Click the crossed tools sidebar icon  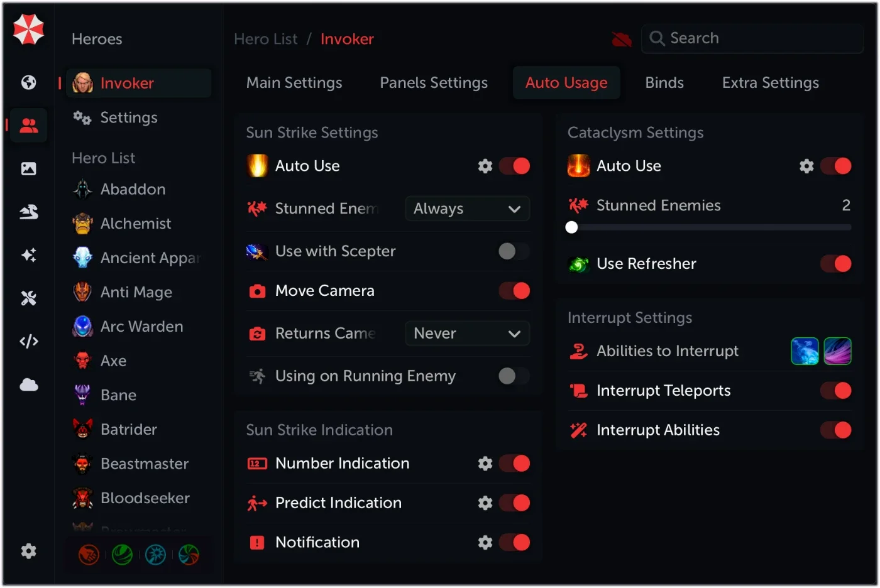28,298
